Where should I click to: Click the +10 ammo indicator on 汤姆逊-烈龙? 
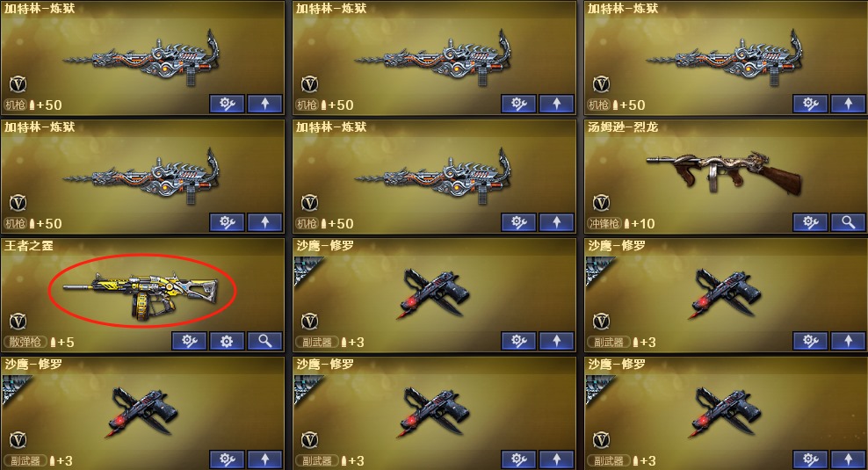pyautogui.click(x=640, y=224)
